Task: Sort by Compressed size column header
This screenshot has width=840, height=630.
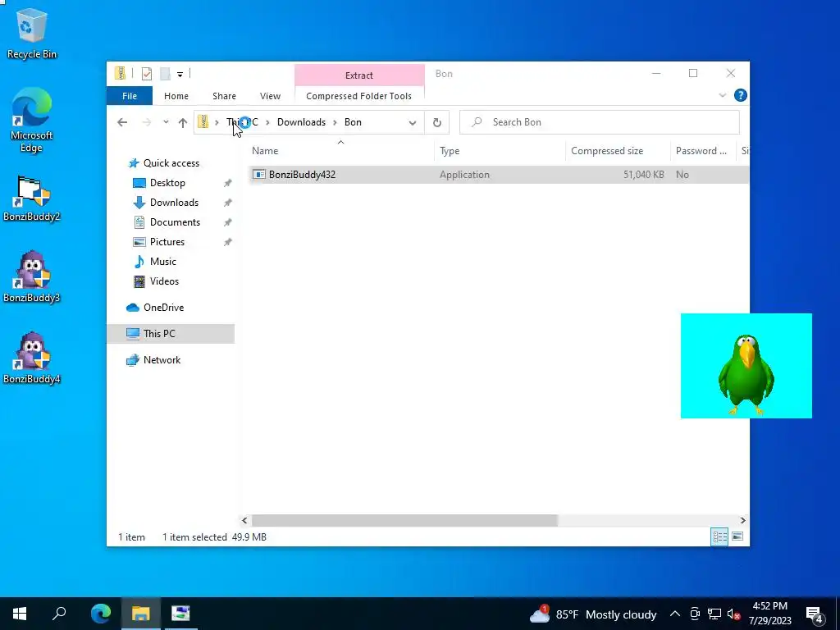Action: tap(618, 151)
